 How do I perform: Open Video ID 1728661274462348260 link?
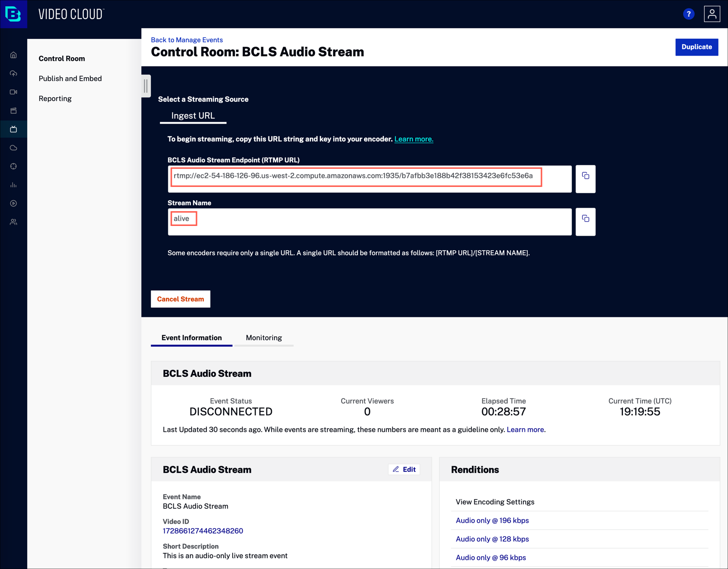point(203,531)
